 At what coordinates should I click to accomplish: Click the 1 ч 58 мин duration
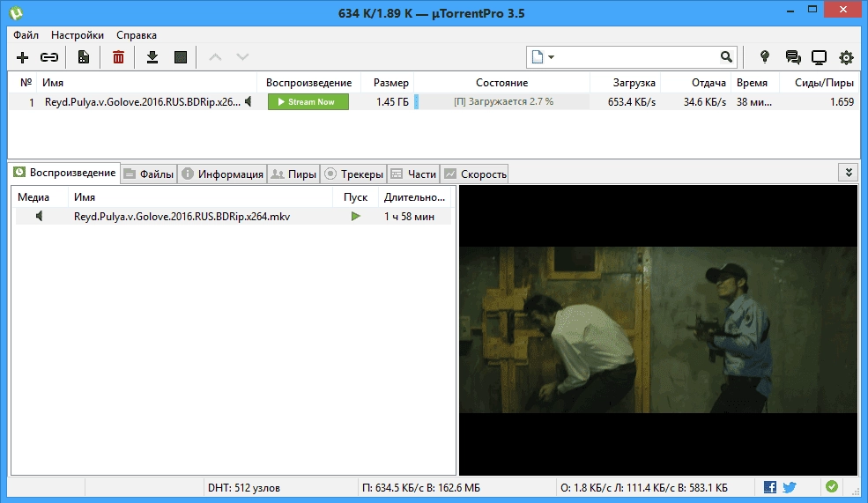409,217
